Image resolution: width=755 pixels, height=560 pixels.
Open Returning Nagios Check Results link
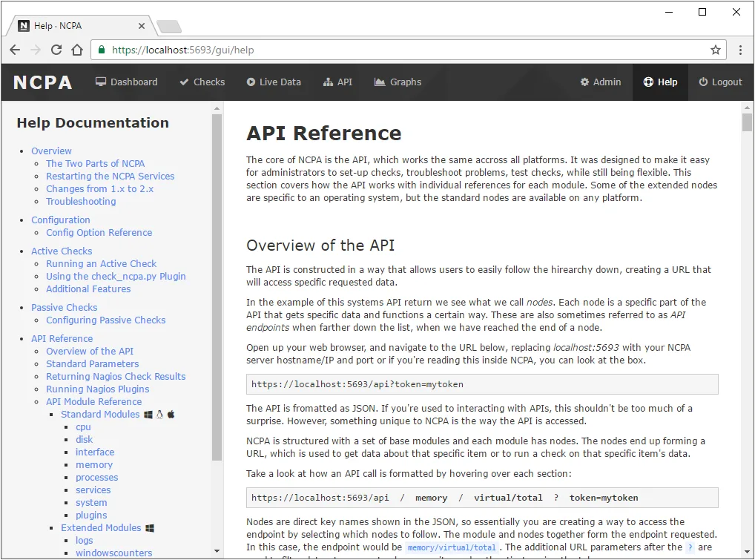(x=116, y=377)
